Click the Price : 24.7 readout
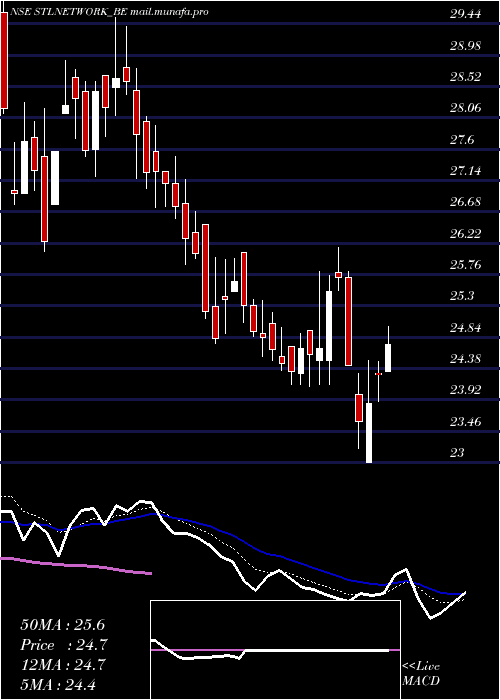This screenshot has height=700, width=500. 63,645
